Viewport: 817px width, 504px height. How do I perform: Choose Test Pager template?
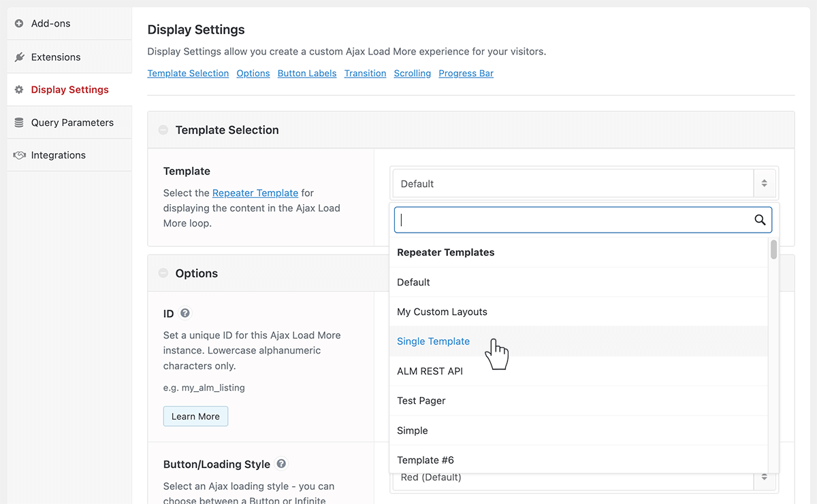[x=579, y=401]
